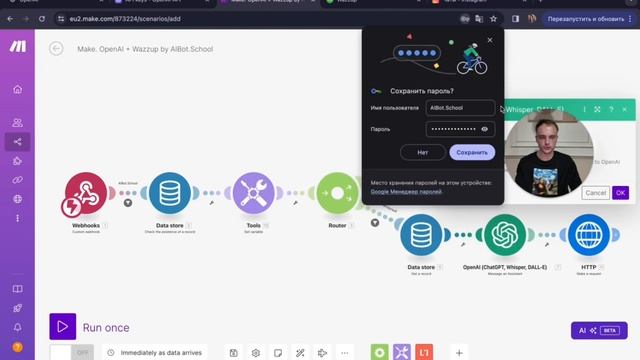Open Google Менеджер паролей link
The height and width of the screenshot is (360, 640).
pos(406,191)
